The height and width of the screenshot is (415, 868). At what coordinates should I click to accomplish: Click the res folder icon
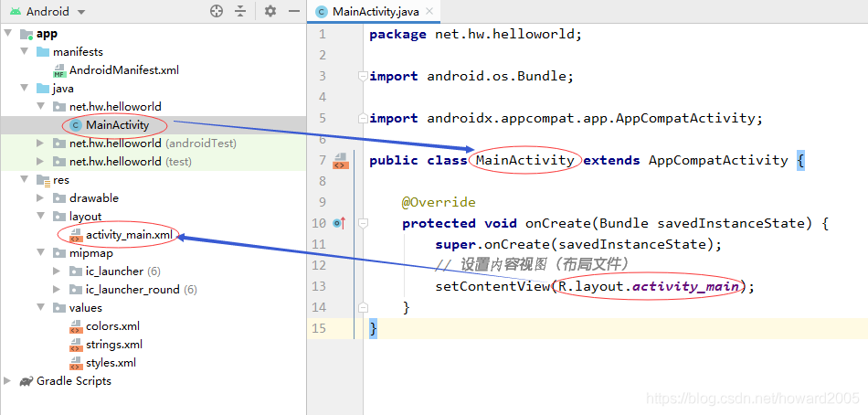click(x=43, y=180)
